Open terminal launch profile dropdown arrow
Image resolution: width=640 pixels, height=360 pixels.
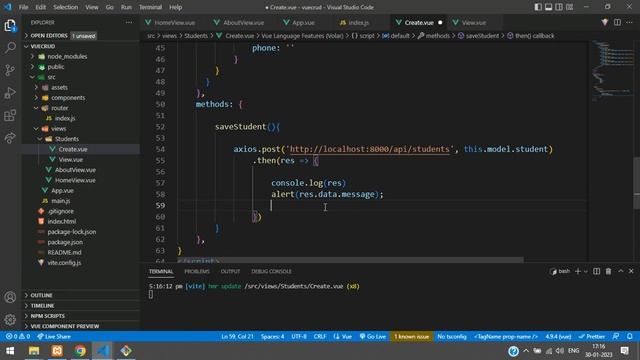pyautogui.click(x=586, y=271)
